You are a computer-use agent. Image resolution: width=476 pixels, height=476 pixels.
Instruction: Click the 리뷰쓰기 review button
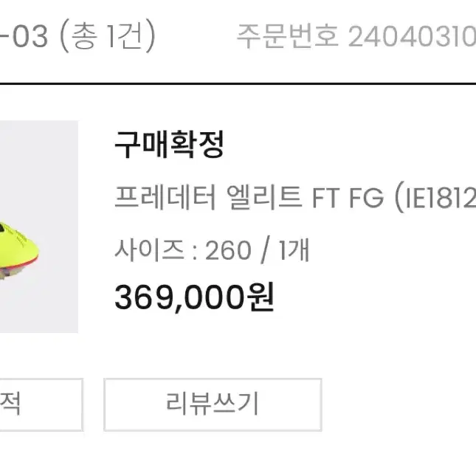tap(213, 404)
